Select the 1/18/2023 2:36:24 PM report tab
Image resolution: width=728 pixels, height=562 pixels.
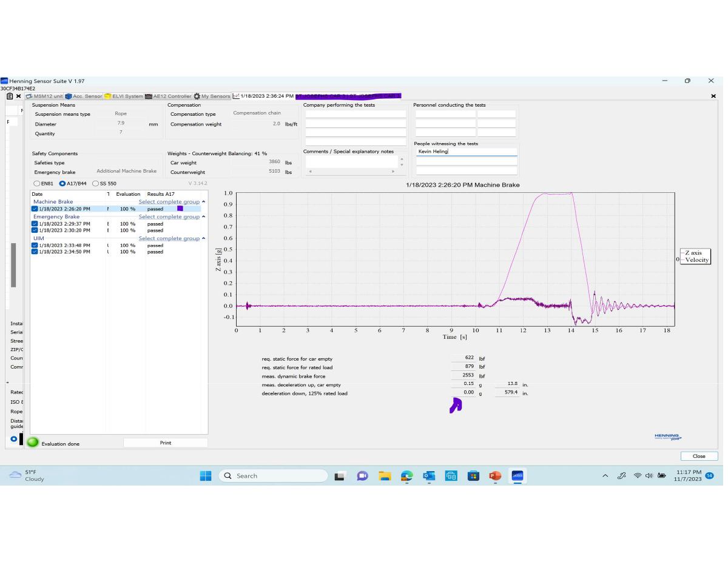pyautogui.click(x=317, y=96)
